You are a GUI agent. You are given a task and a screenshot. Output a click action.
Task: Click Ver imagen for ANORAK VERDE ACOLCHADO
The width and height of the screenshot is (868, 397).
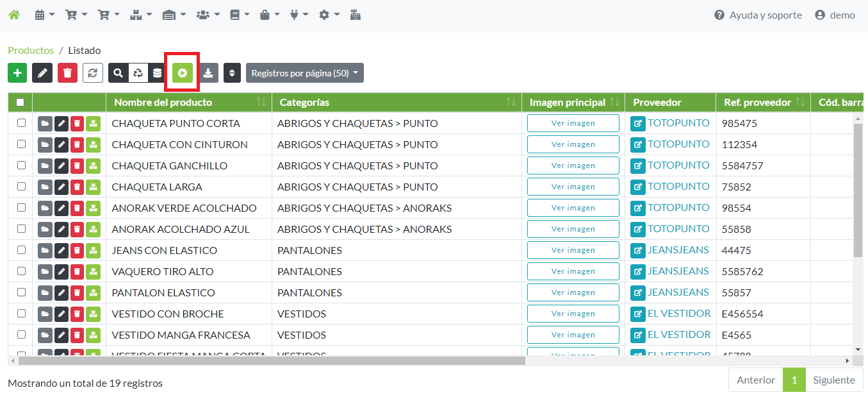(573, 208)
